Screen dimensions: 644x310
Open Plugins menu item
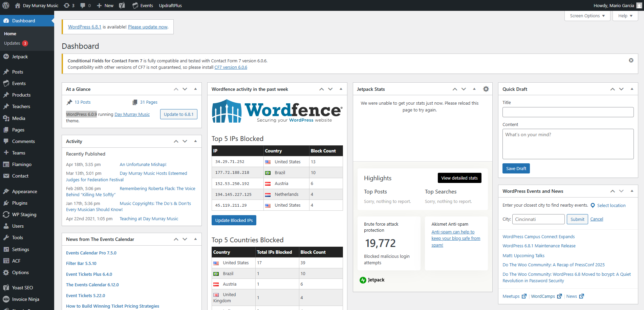[27, 203]
